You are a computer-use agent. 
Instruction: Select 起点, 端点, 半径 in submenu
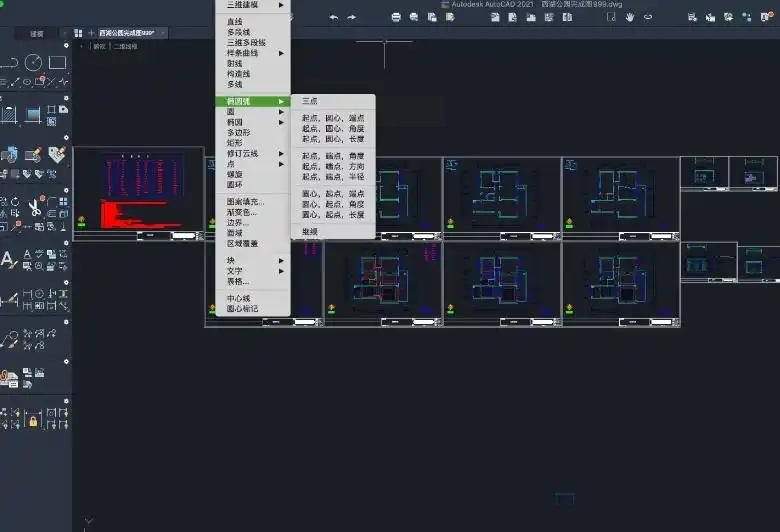click(333, 177)
